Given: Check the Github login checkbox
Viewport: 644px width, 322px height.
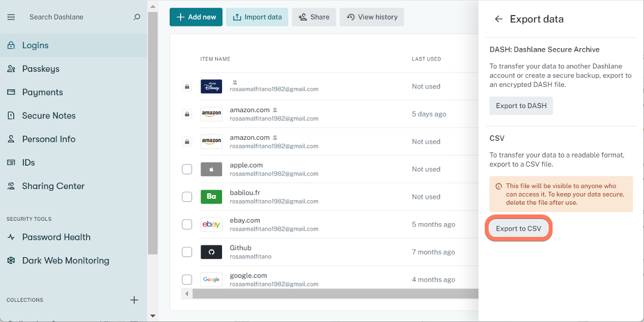Looking at the screenshot, I should point(187,252).
